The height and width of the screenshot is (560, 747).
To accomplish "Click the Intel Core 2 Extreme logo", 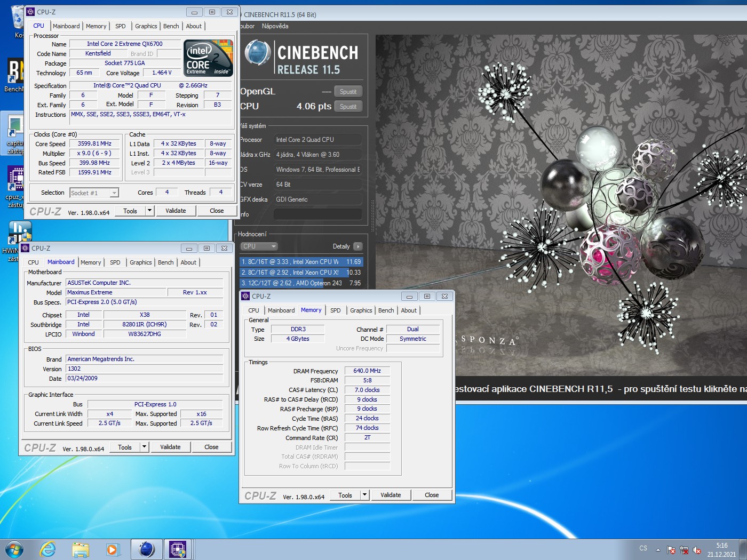I will click(x=209, y=58).
